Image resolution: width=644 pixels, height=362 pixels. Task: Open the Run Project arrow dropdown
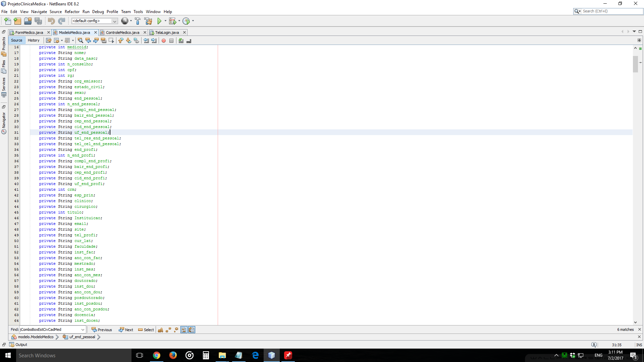click(x=165, y=21)
